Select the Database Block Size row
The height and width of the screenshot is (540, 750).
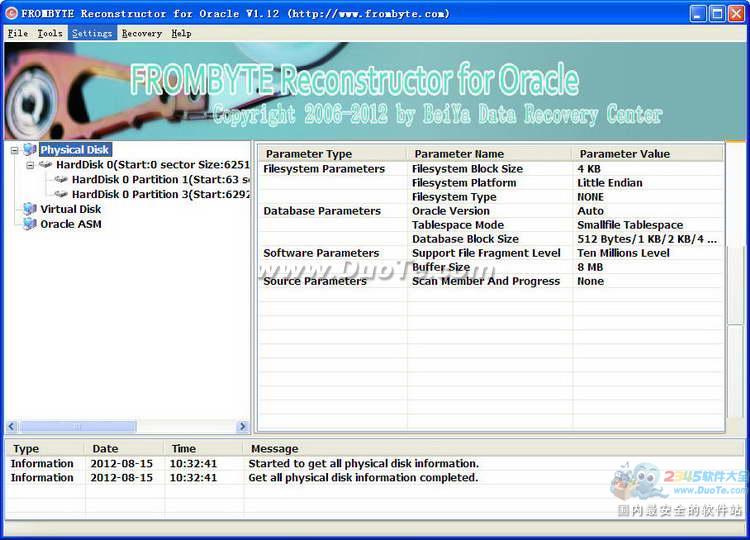coord(491,239)
